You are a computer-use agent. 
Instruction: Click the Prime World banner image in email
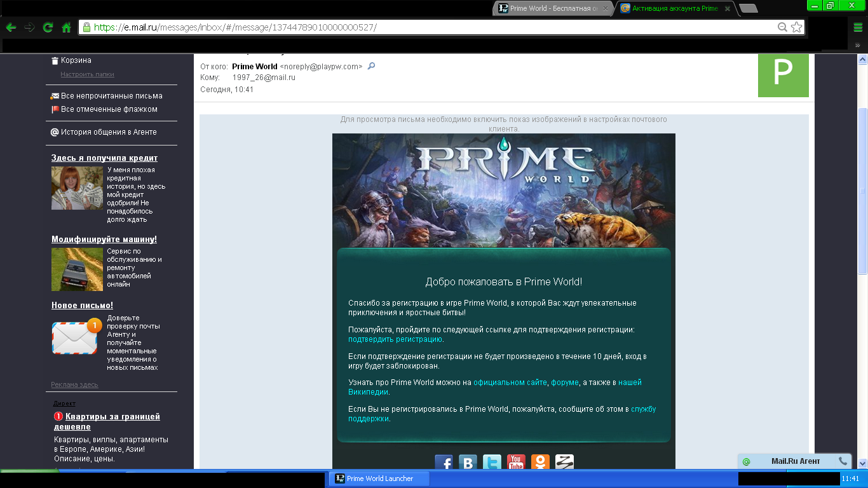pos(504,191)
